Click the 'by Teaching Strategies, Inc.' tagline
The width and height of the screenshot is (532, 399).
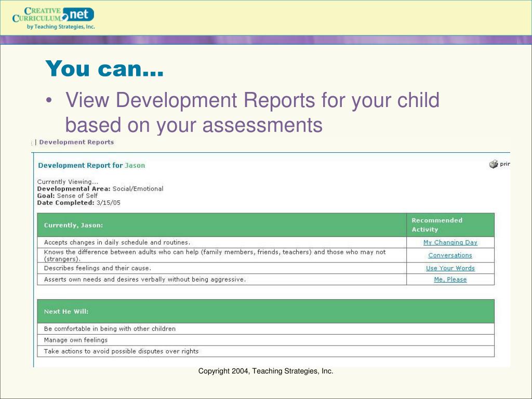(61, 26)
